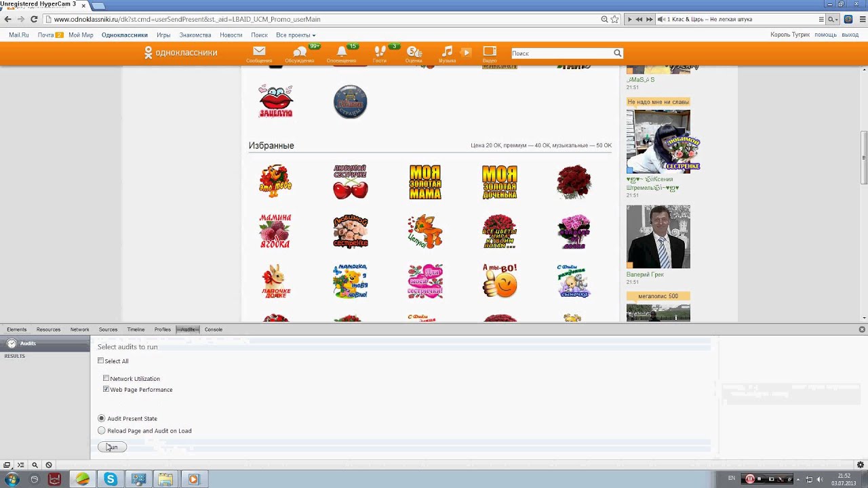Click the DevTools search magnifier

coord(35,465)
